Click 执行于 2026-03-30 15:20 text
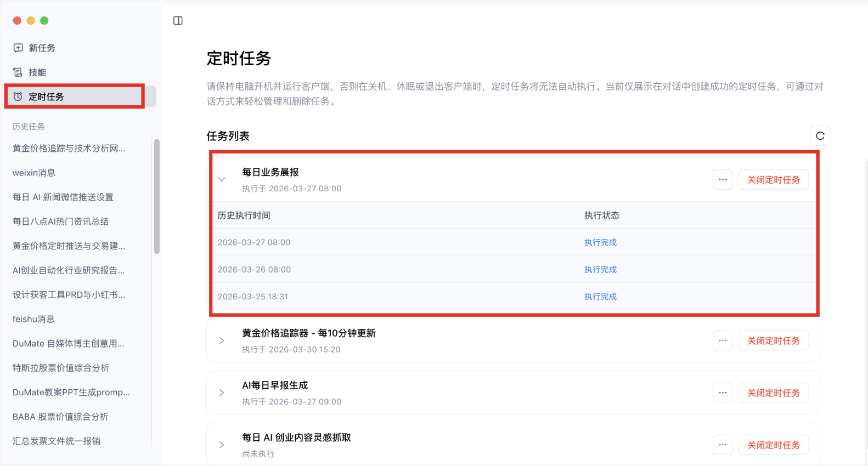Screen dimensions: 868x466 [291, 350]
